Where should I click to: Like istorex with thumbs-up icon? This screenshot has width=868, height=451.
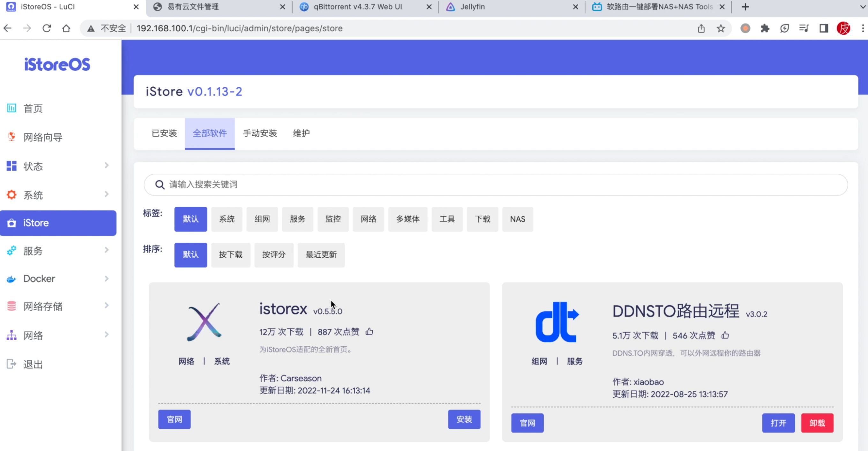pos(369,332)
